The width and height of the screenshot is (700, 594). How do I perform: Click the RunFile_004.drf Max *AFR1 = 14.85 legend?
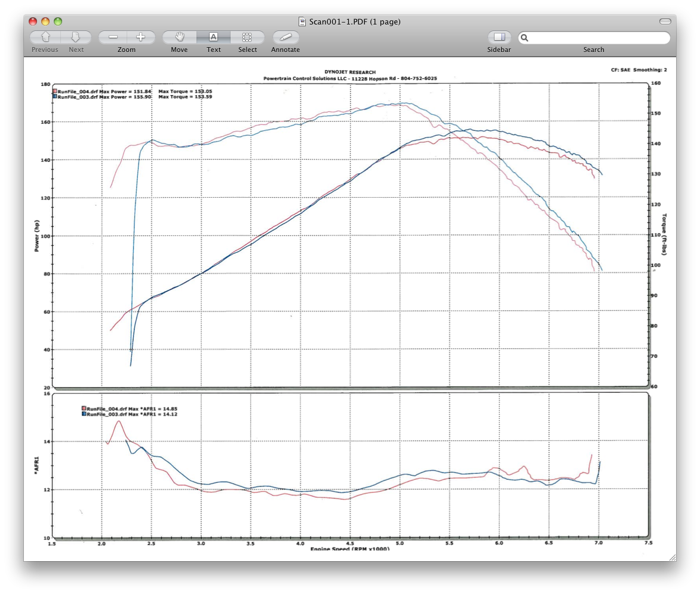[x=131, y=409]
